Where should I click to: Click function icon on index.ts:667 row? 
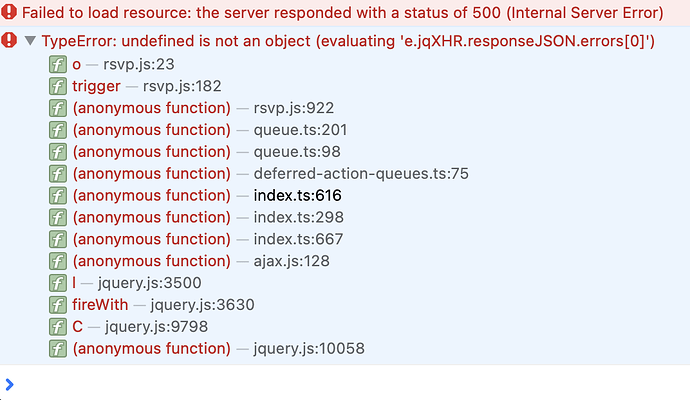(x=58, y=239)
